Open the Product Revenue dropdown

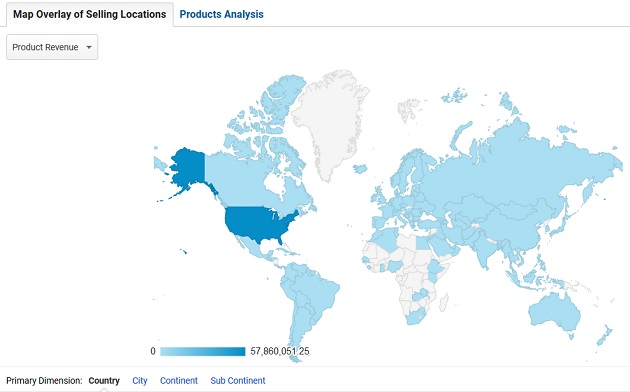coord(52,47)
